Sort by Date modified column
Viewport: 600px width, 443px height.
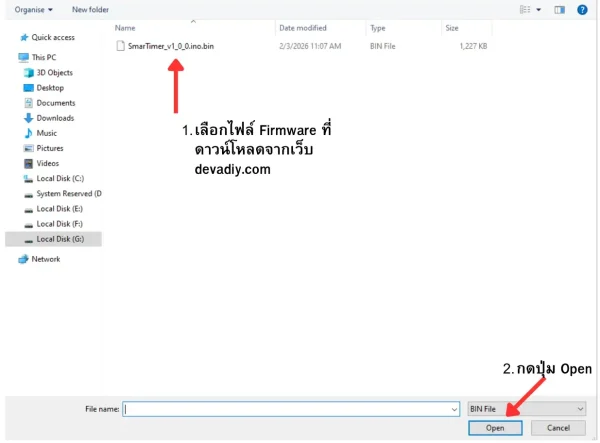tap(303, 28)
